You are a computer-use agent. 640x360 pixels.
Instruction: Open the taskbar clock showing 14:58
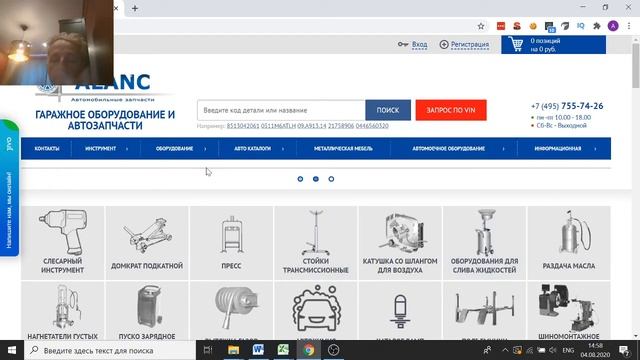(596, 350)
